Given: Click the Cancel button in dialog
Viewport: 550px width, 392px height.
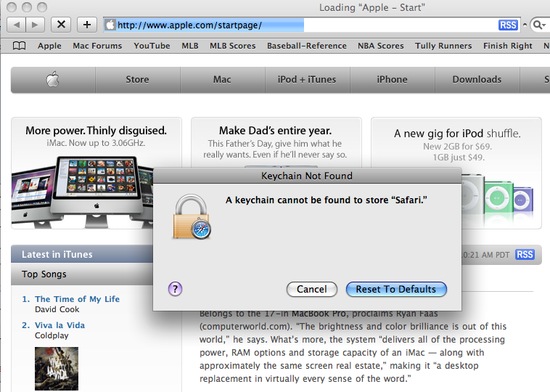Looking at the screenshot, I should point(312,289).
